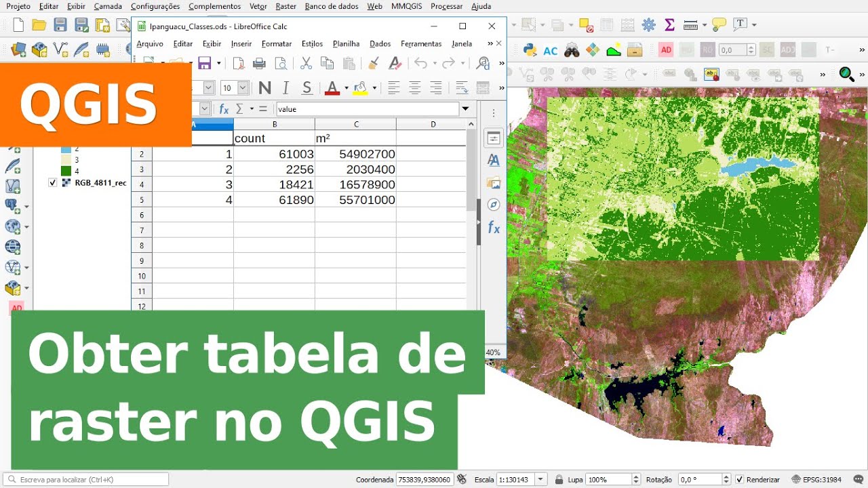
Task: Open Dados menu in Calc
Action: [x=380, y=43]
